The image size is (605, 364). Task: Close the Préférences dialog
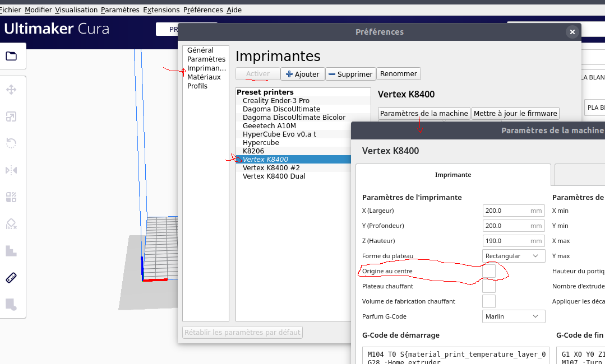(572, 32)
